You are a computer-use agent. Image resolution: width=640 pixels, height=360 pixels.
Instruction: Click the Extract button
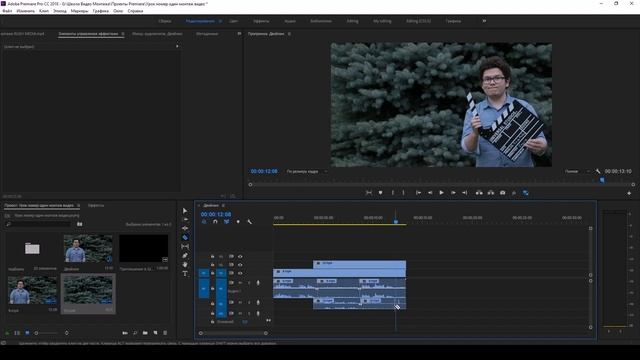tap(491, 193)
